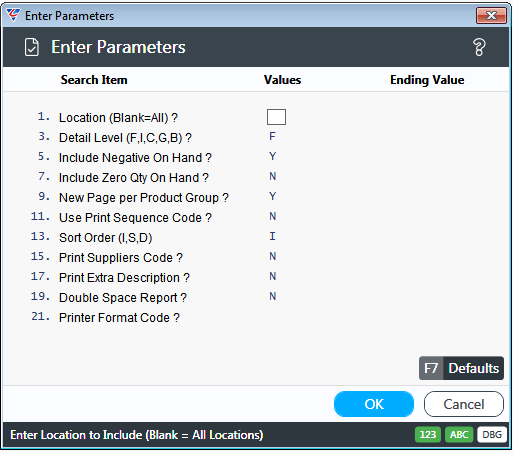The width and height of the screenshot is (513, 452).
Task: Select New Page per Product Group value
Action: click(272, 196)
